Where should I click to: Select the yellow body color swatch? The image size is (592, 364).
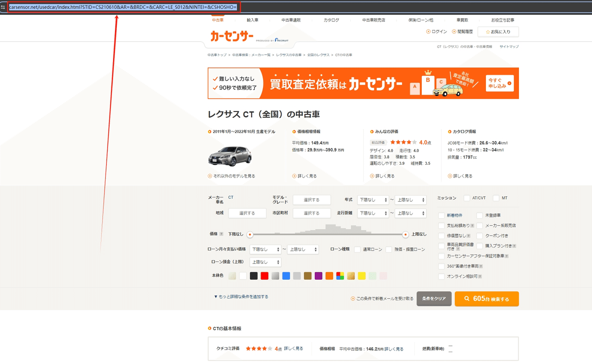point(362,276)
